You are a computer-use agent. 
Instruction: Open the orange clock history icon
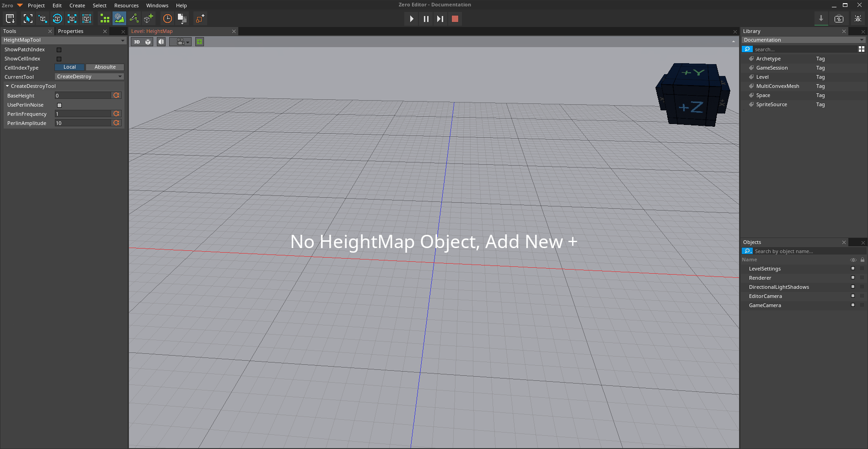[x=167, y=19]
